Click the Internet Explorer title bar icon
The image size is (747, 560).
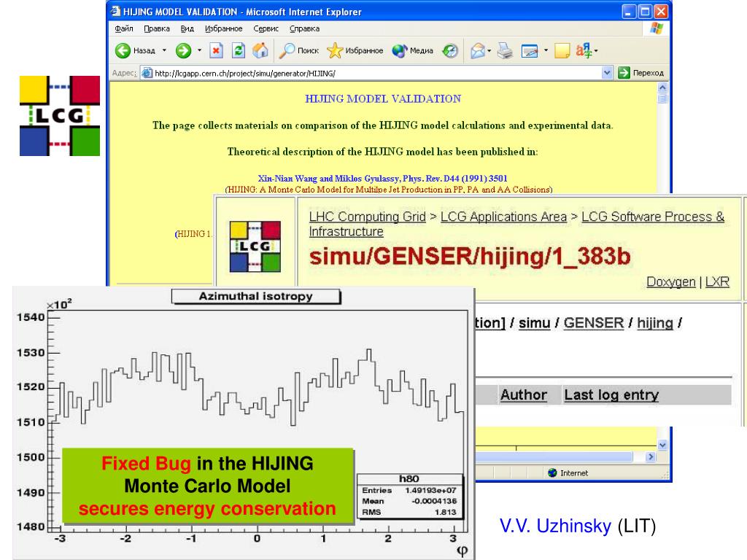(x=115, y=12)
